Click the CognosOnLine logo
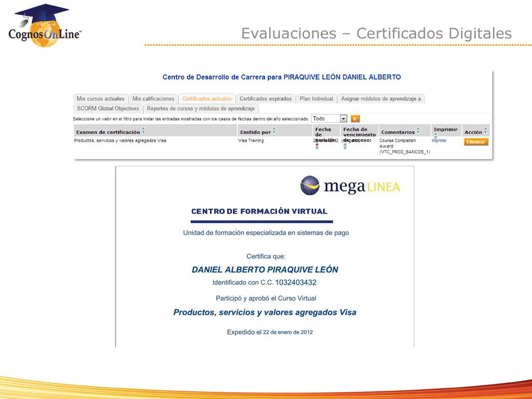The image size is (532, 399). point(45,26)
